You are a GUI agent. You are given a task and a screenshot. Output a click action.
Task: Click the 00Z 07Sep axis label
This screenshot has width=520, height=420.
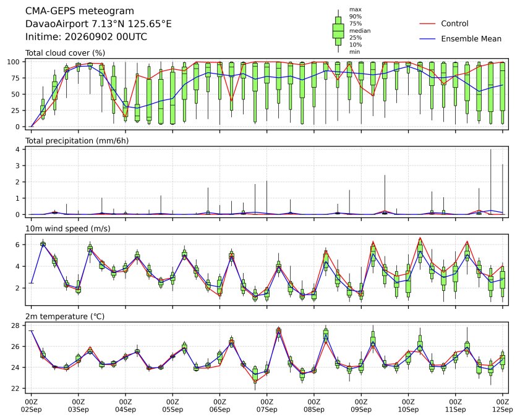[x=267, y=406]
